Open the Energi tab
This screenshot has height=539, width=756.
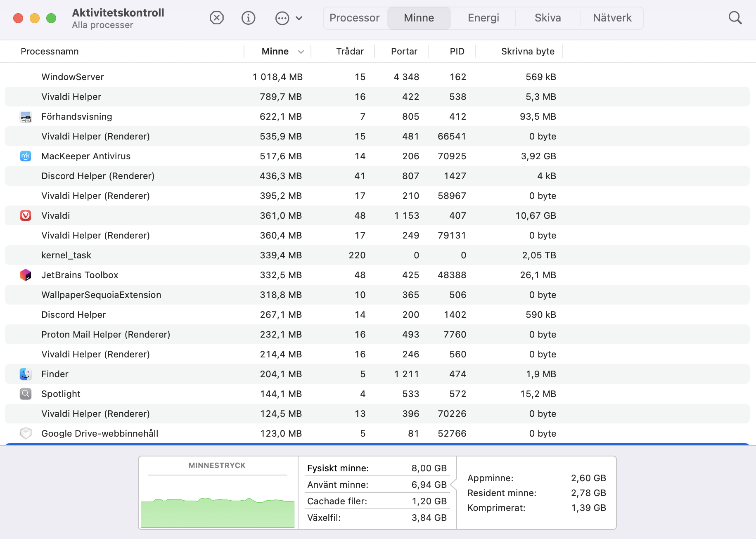[x=483, y=18]
